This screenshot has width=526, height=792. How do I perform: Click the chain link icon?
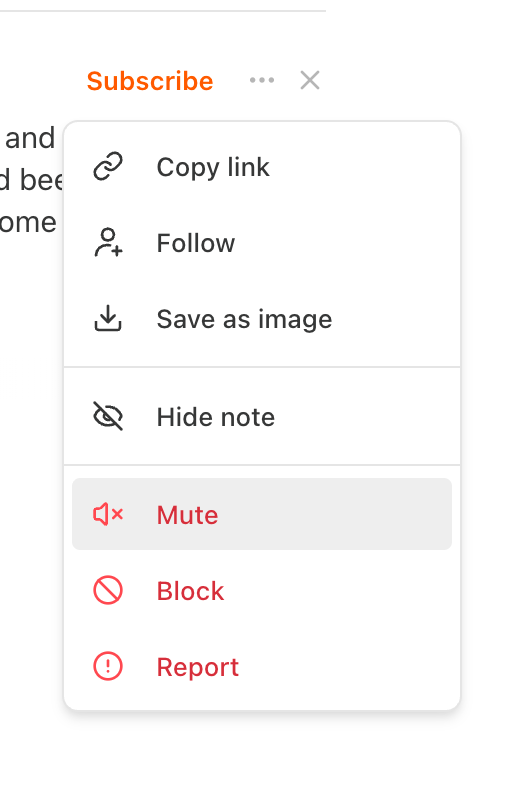pos(108,167)
